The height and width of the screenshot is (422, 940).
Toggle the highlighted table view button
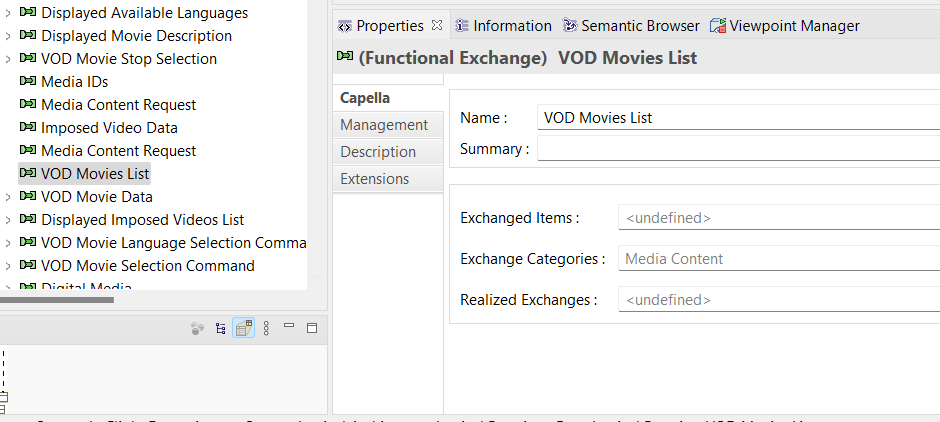pos(243,328)
